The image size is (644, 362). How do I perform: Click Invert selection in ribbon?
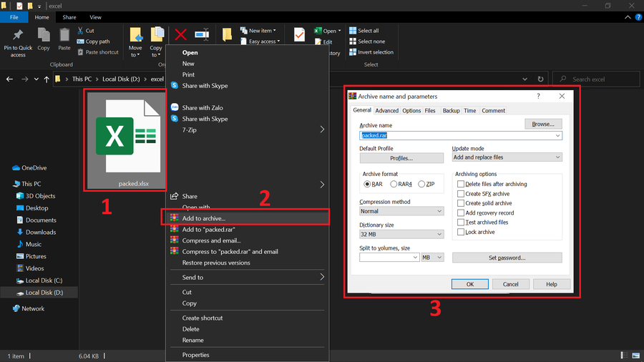point(371,52)
